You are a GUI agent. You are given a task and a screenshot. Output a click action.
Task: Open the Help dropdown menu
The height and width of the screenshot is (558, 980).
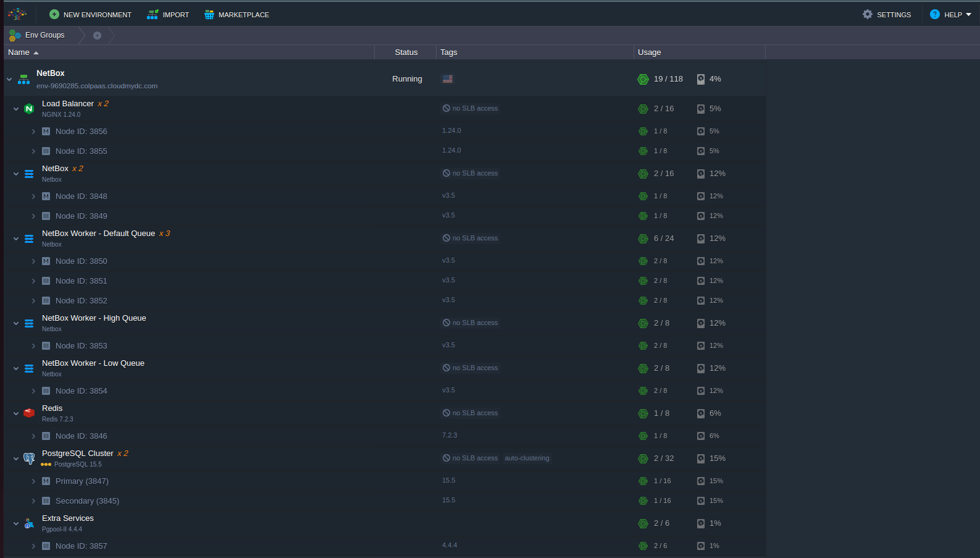point(951,14)
